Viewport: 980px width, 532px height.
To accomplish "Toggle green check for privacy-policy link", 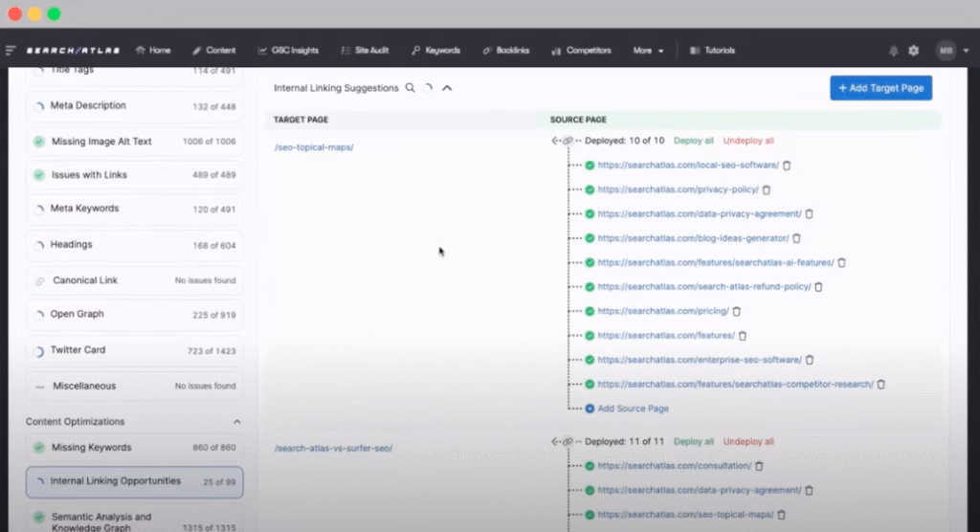I will point(590,189).
